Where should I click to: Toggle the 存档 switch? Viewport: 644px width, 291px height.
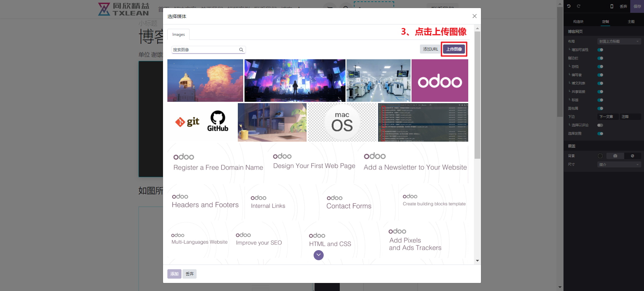tap(600, 67)
